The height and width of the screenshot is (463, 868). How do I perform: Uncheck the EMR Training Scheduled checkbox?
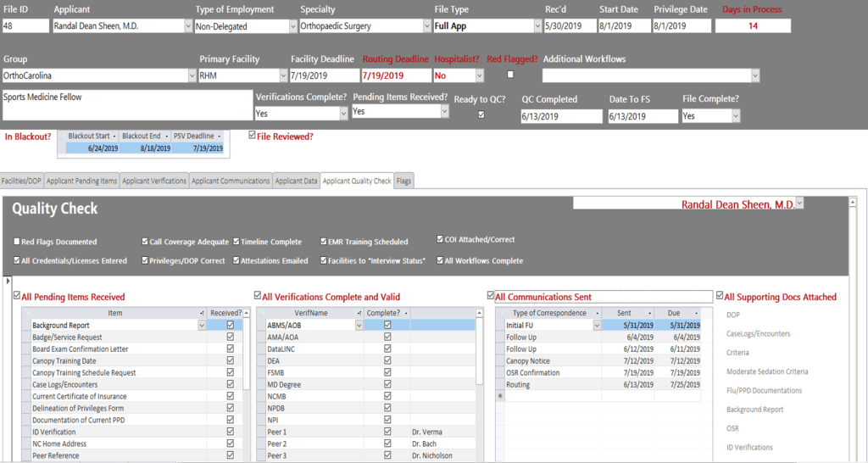(324, 242)
